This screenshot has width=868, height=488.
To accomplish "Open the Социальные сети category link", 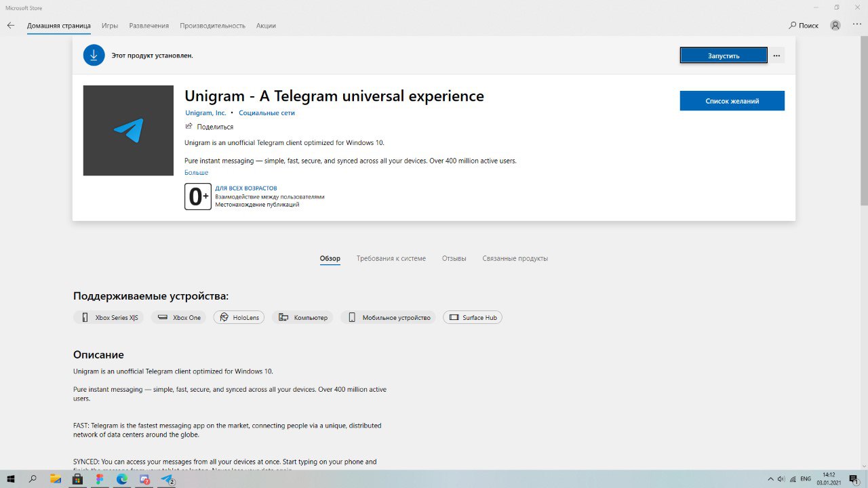I will pyautogui.click(x=267, y=113).
